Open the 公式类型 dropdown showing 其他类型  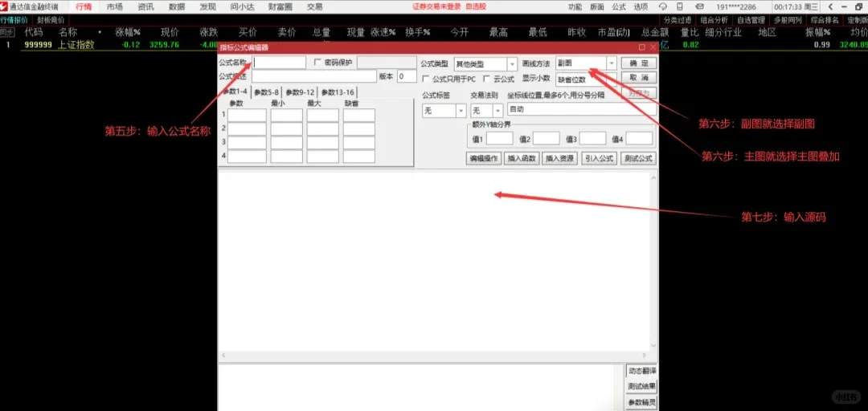point(485,64)
